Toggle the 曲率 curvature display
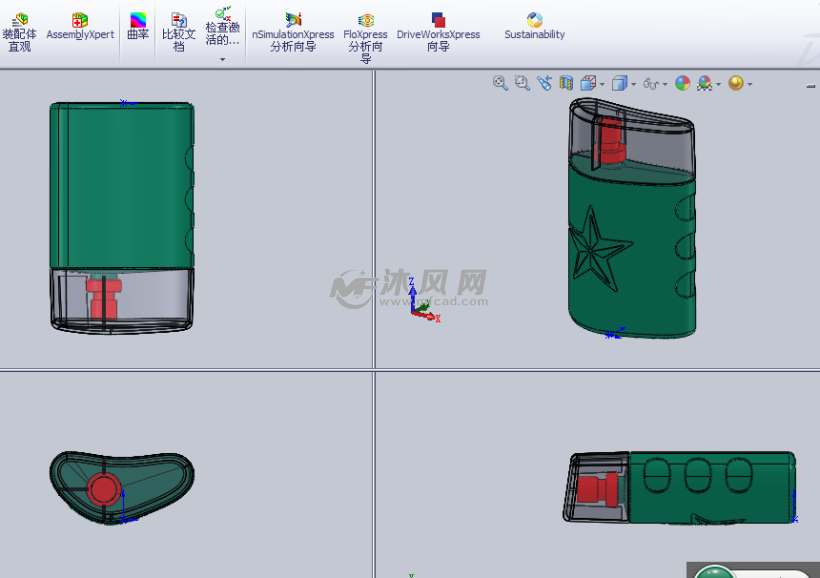 pyautogui.click(x=138, y=26)
